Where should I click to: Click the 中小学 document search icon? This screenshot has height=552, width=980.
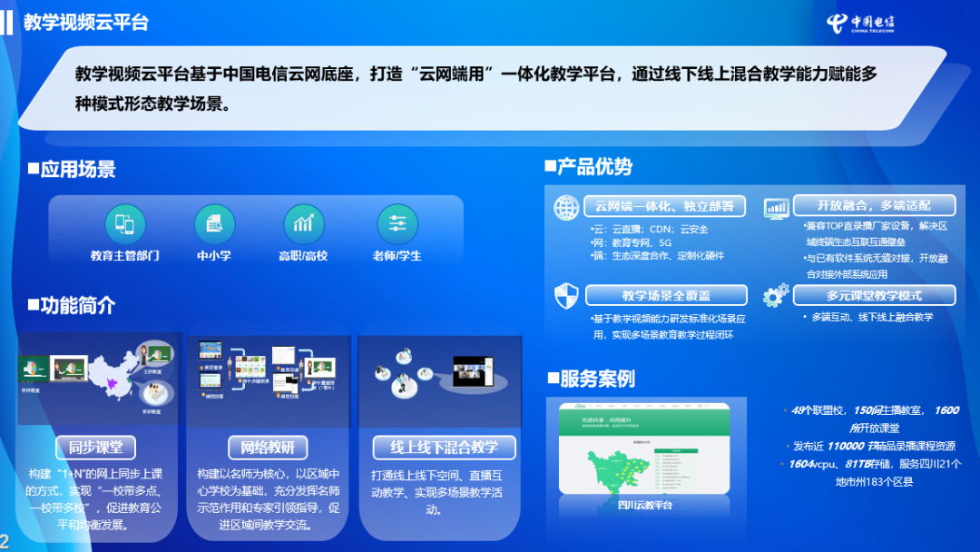click(x=214, y=224)
